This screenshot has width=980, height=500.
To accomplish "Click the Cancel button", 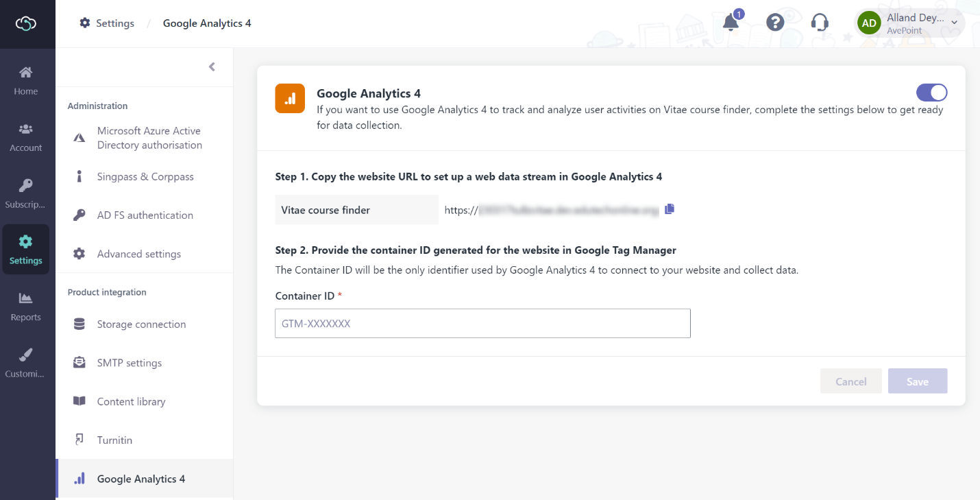I will 851,381.
